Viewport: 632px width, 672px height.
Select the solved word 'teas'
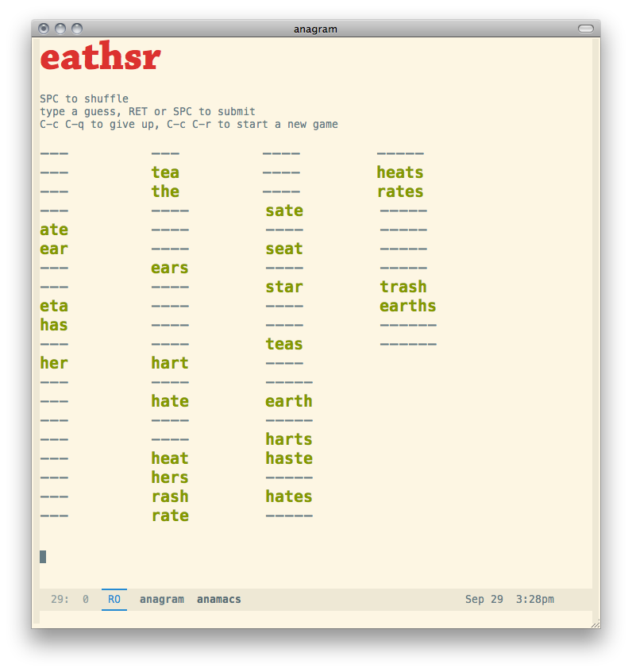(284, 344)
